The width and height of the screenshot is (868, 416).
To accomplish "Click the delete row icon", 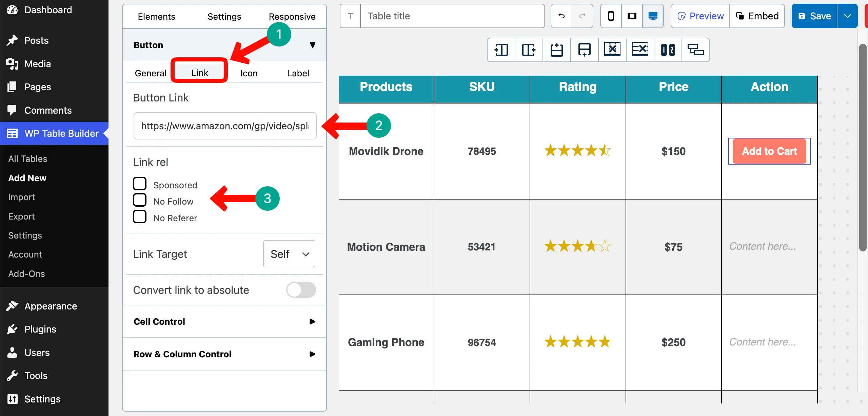I will coord(640,50).
